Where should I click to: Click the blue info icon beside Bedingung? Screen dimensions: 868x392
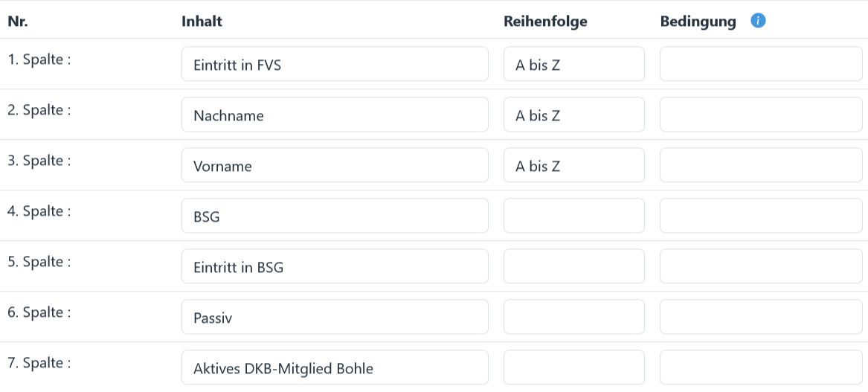tap(758, 21)
